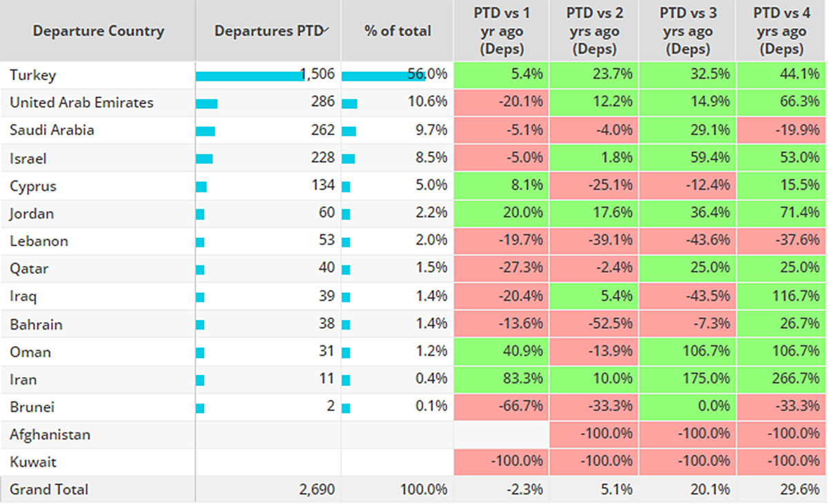Click Turkey's long departures bar

coord(250,76)
